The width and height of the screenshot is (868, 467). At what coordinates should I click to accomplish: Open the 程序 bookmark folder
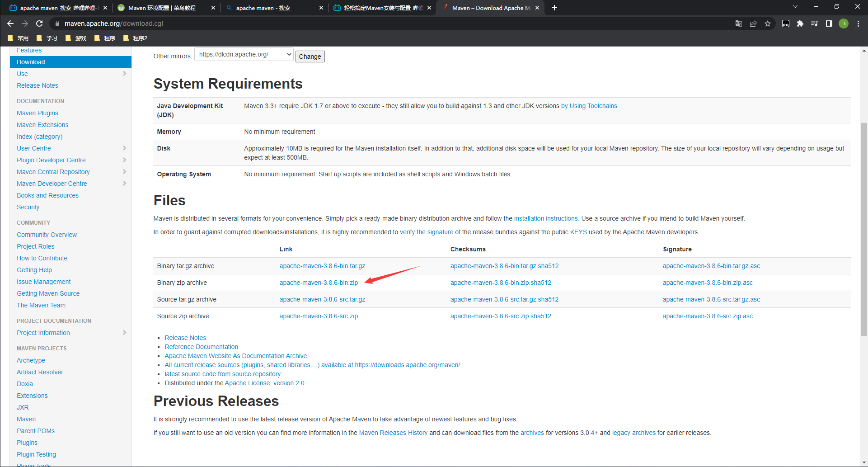pos(105,38)
